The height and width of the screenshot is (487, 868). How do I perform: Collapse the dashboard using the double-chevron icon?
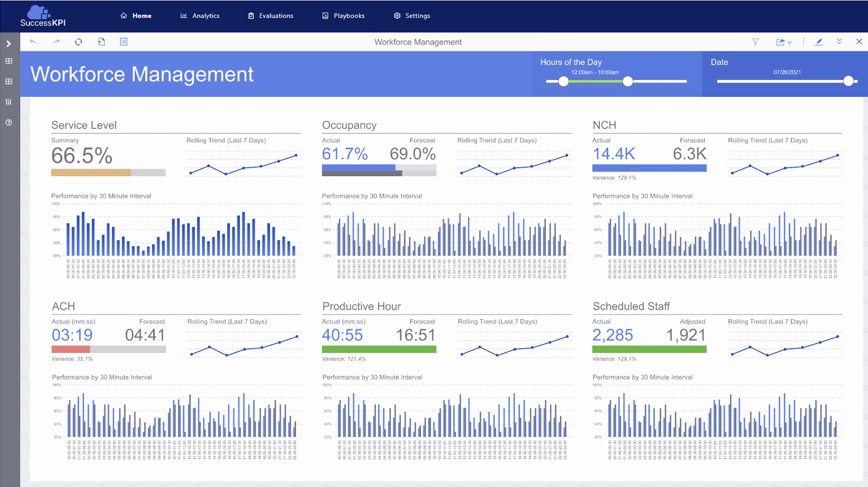click(x=840, y=41)
